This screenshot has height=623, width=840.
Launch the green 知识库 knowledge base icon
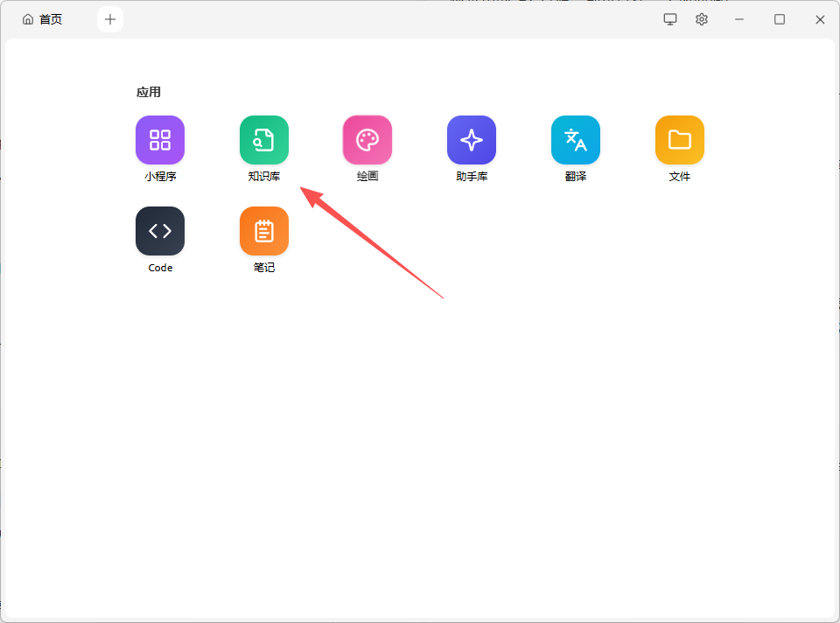tap(264, 140)
